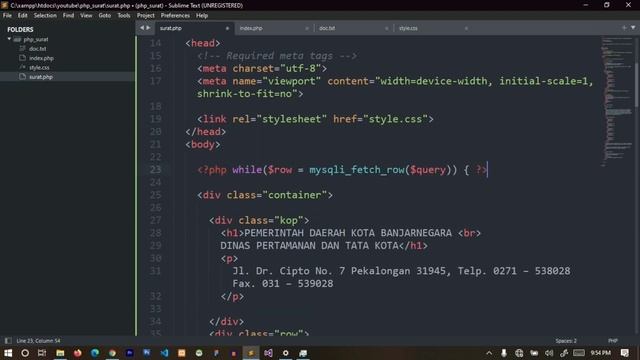This screenshot has width=640, height=360.
Task: Click the minimap code overview
Action: (x=617, y=101)
